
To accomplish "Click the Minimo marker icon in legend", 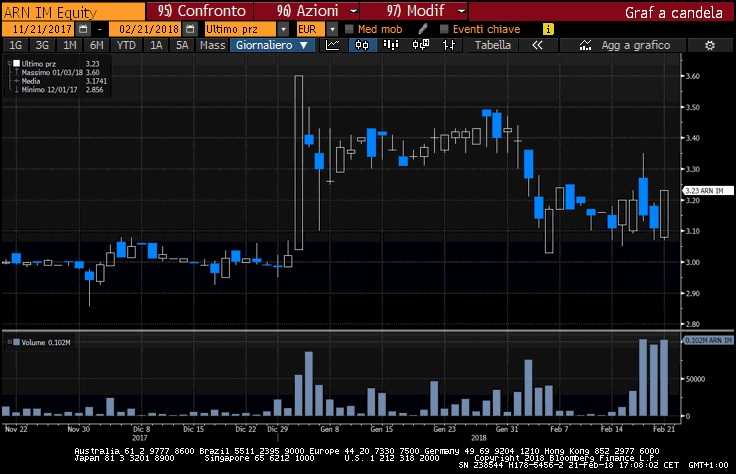I will 16,90.
